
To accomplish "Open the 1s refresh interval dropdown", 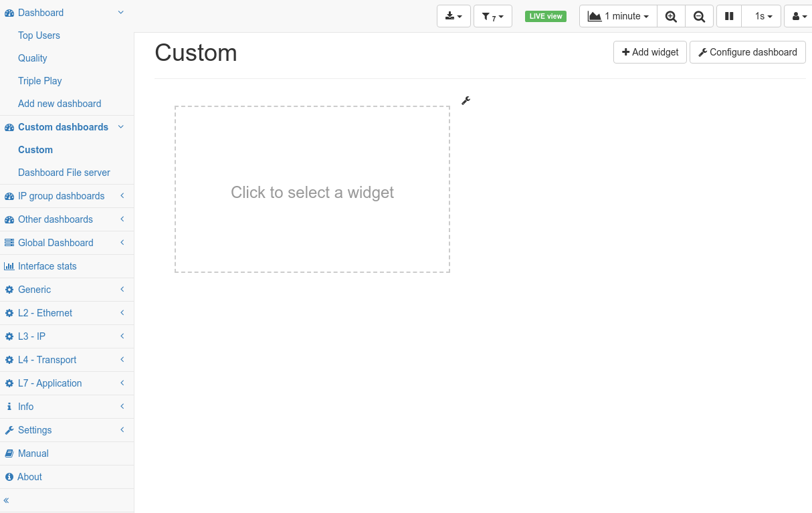I will 762,16.
